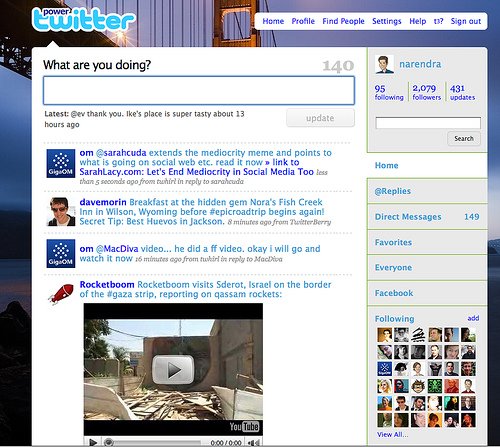
Task: Open Profile in the top navigation
Action: pyautogui.click(x=303, y=21)
